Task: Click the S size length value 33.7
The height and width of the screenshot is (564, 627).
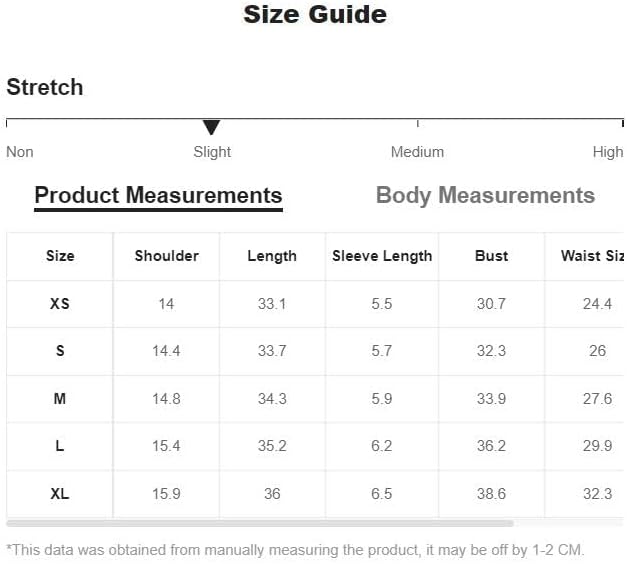Action: (x=272, y=351)
